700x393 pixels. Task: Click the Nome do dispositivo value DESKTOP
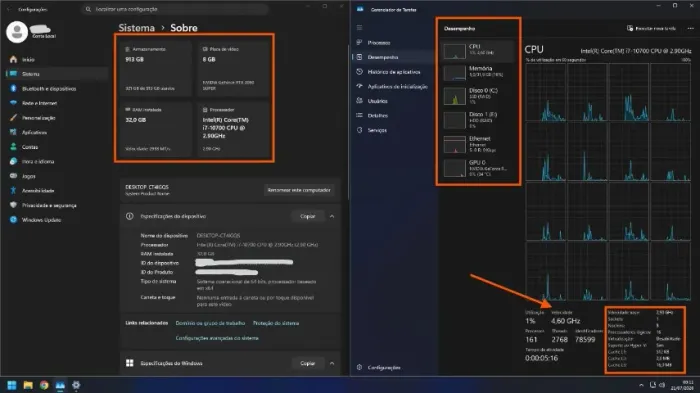218,235
